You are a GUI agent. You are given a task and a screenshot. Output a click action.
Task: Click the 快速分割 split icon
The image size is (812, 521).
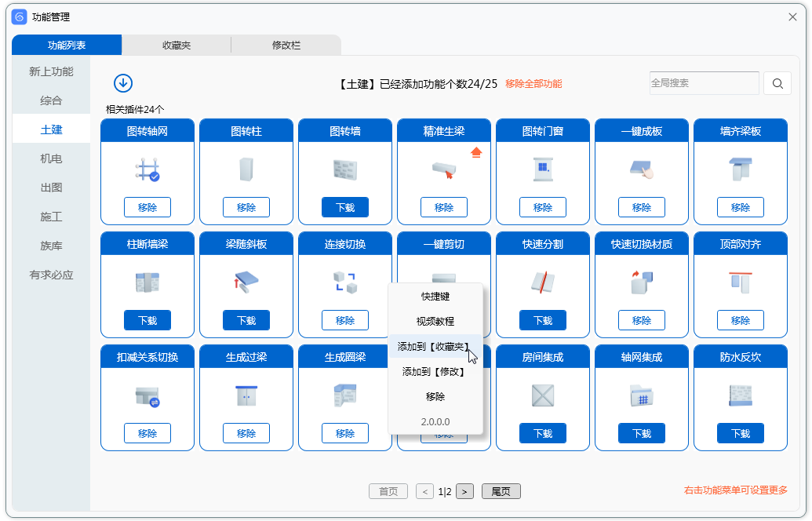(x=543, y=282)
